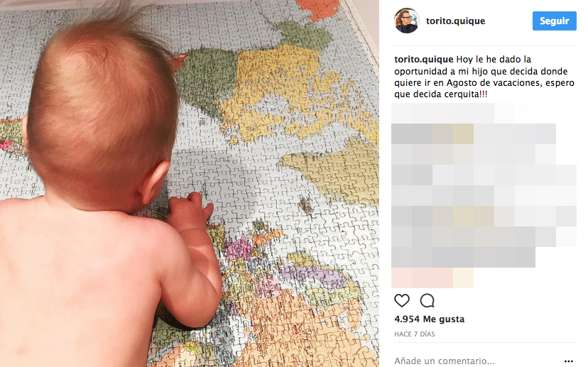The image size is (588, 367).
Task: View who liked: 4.954 Me gusta
Action: click(x=430, y=319)
